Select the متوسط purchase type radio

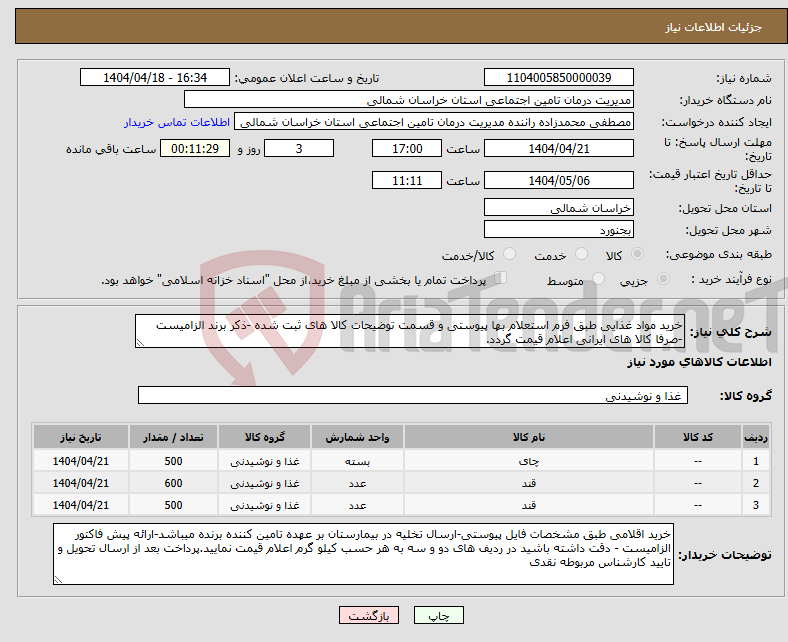(x=599, y=279)
